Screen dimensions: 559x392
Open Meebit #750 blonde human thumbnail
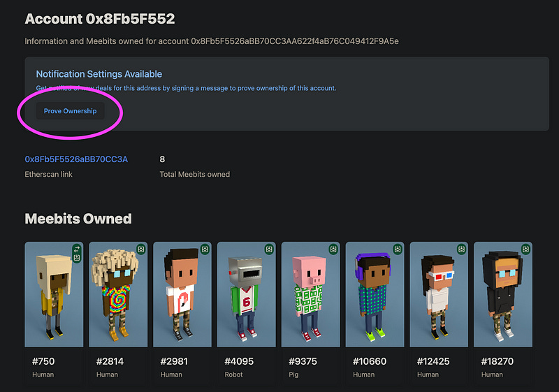(x=54, y=294)
